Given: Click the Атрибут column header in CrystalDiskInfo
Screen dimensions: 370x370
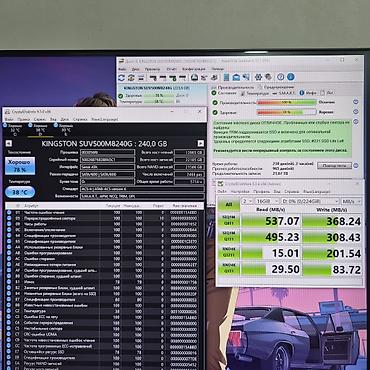Looking at the screenshot, I should 31,206.
